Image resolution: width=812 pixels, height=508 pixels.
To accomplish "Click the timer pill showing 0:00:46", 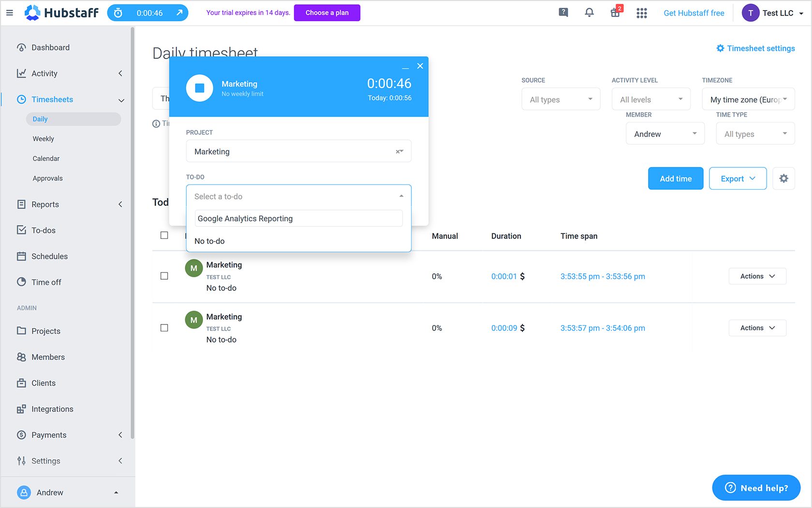I will coord(147,13).
